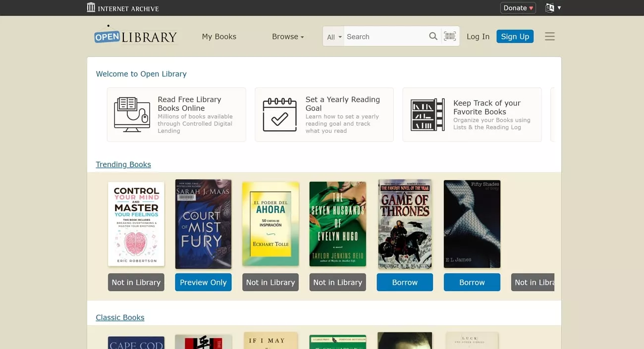Open the barcode scanner search icon

[x=450, y=36]
